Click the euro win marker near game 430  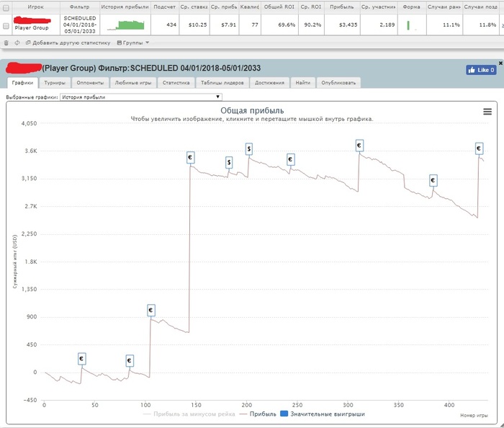click(479, 148)
